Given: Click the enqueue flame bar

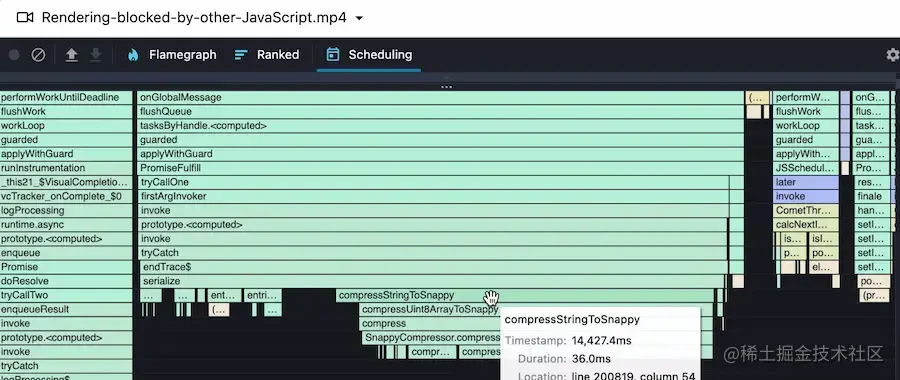Looking at the screenshot, I should point(66,253).
